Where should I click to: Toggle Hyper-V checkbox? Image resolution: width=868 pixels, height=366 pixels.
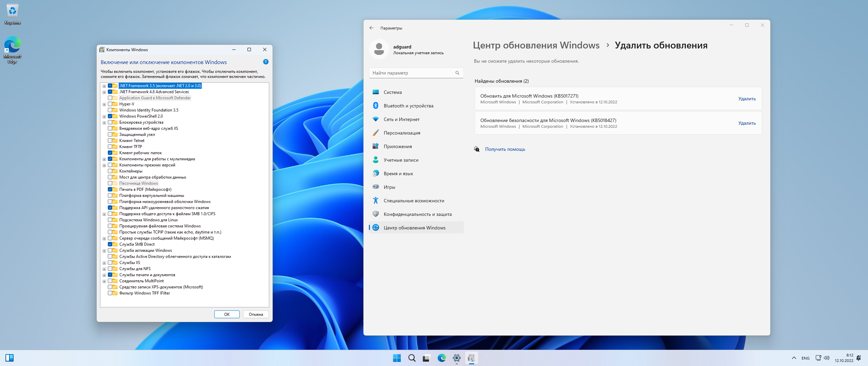pos(110,104)
